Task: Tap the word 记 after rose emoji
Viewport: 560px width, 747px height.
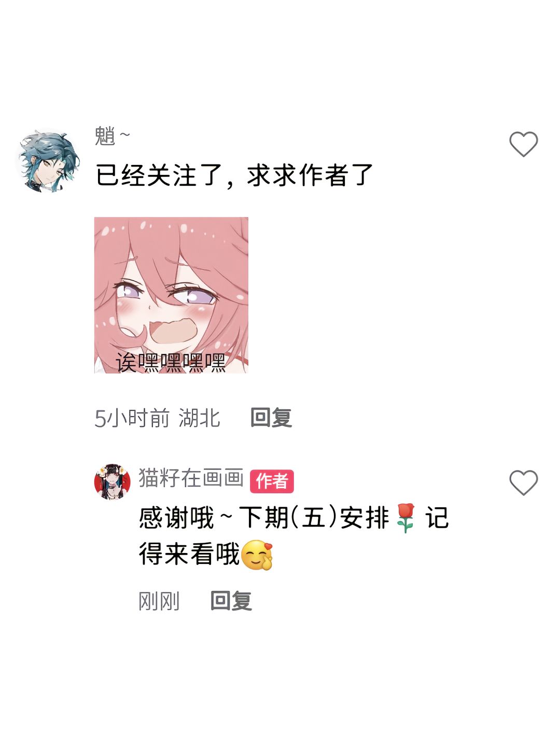Action: click(x=437, y=518)
